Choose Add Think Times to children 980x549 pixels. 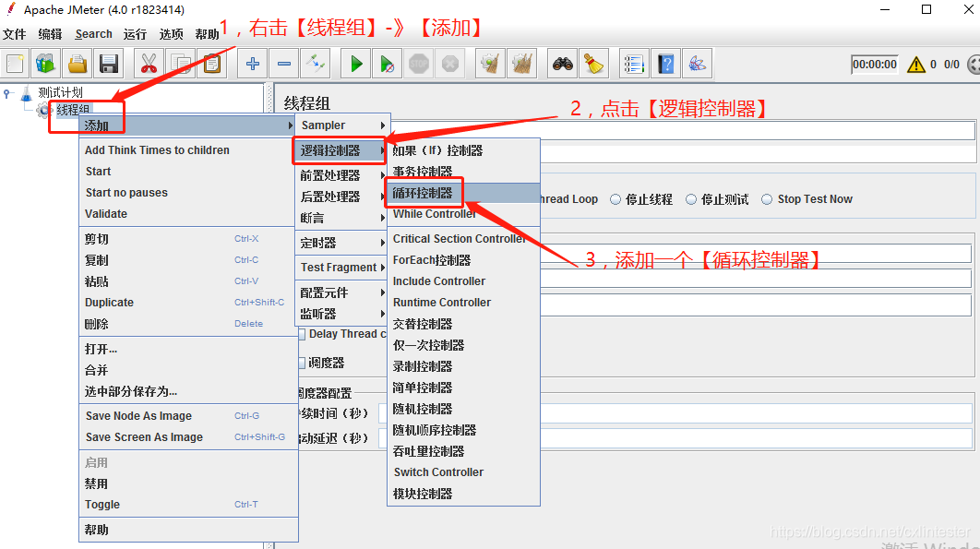(x=187, y=150)
